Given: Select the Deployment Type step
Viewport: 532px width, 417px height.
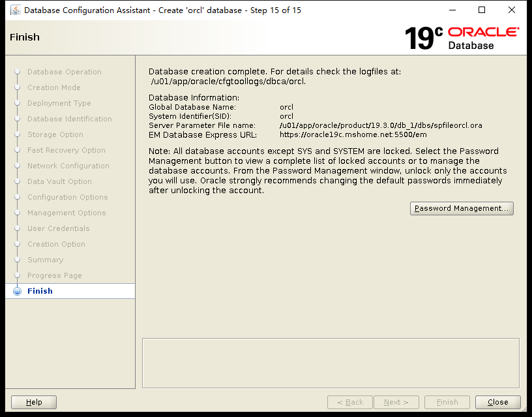Looking at the screenshot, I should coord(59,103).
